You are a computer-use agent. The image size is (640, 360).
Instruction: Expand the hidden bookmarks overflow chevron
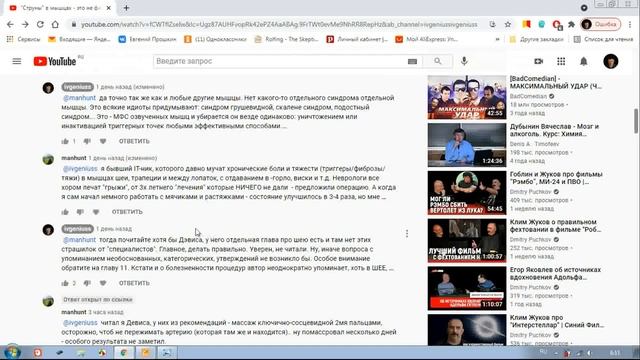pos(497,39)
